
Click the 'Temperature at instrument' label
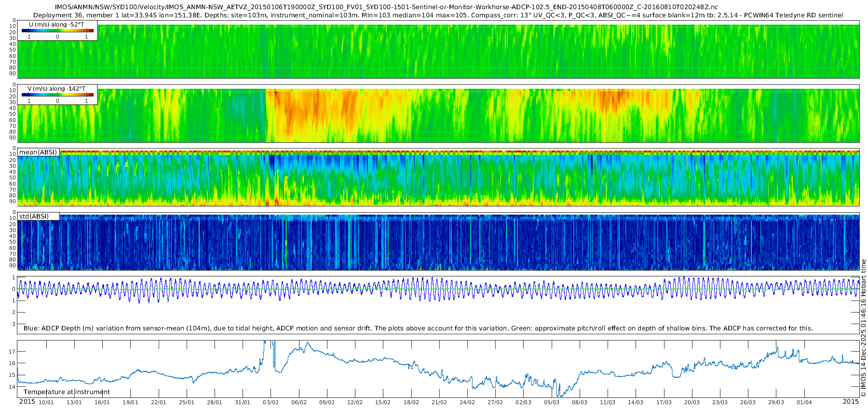[67, 392]
